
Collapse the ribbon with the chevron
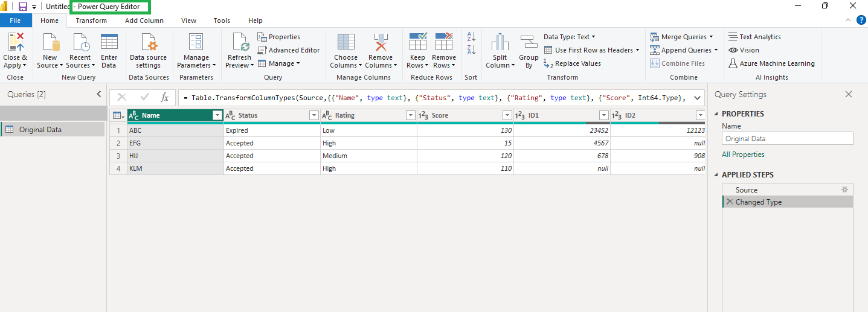pos(847,21)
